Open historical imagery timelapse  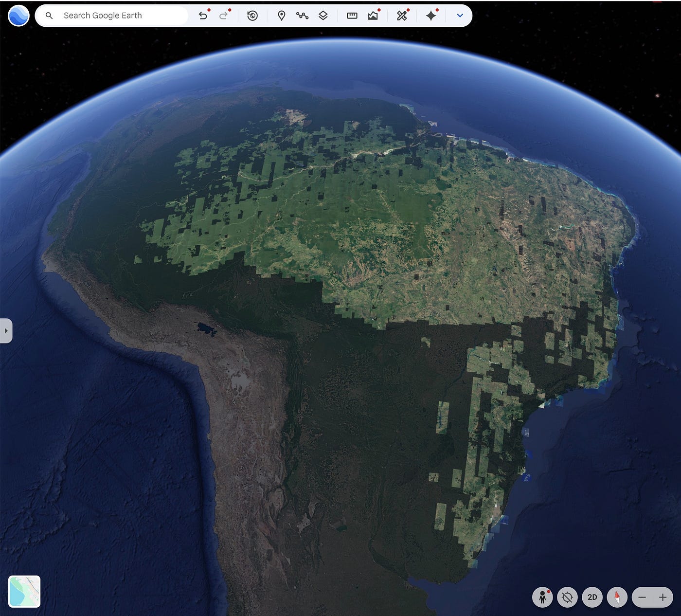tap(252, 16)
